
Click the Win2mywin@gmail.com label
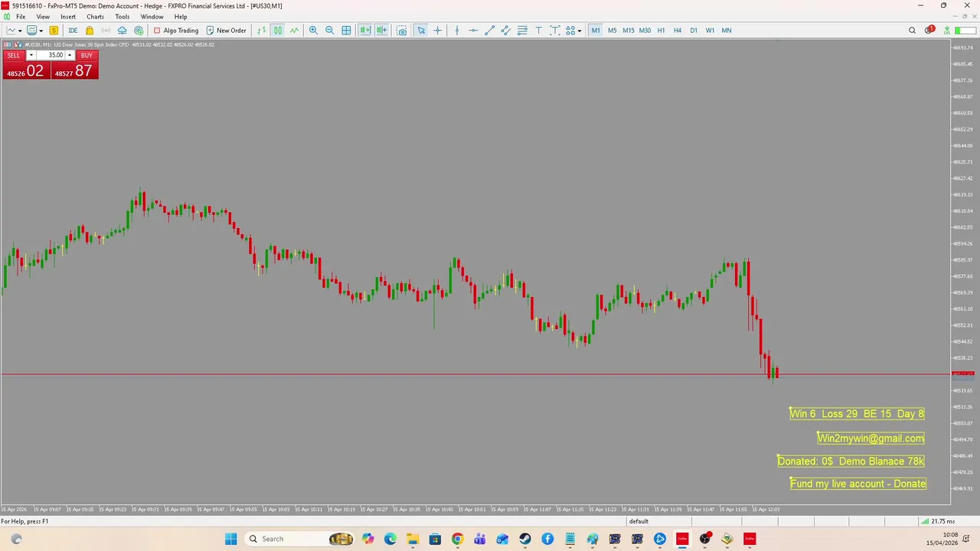point(871,439)
